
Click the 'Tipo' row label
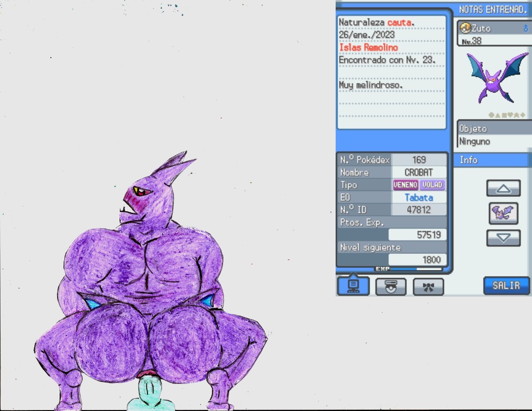[348, 185]
